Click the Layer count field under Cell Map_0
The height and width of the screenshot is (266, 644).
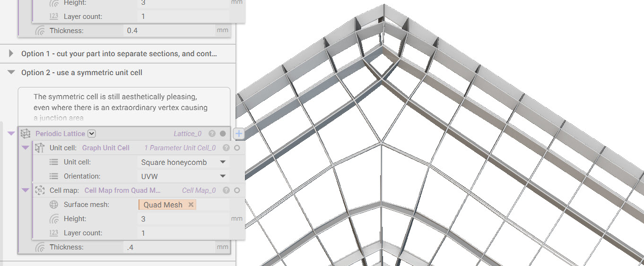point(183,233)
